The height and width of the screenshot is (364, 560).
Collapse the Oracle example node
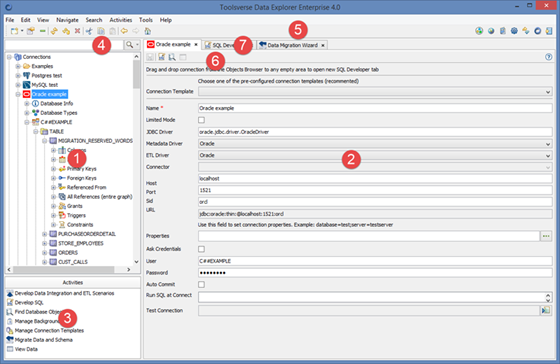click(18, 94)
